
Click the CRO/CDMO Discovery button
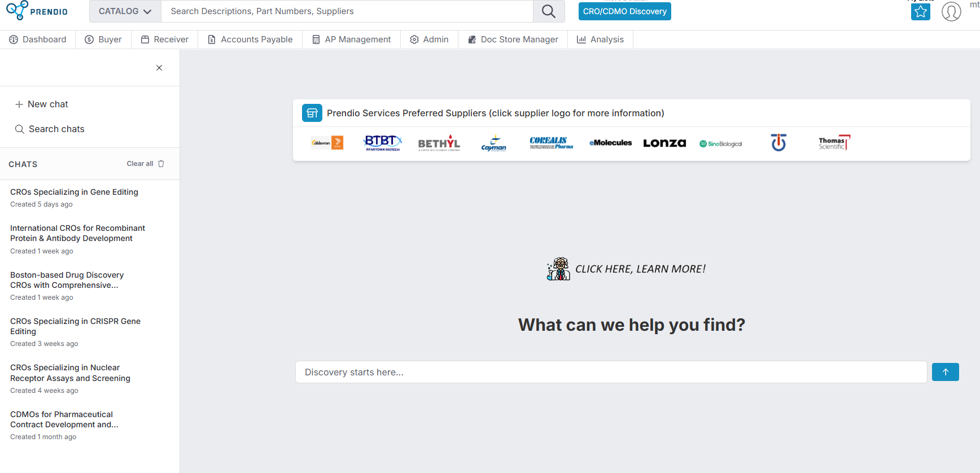point(624,11)
